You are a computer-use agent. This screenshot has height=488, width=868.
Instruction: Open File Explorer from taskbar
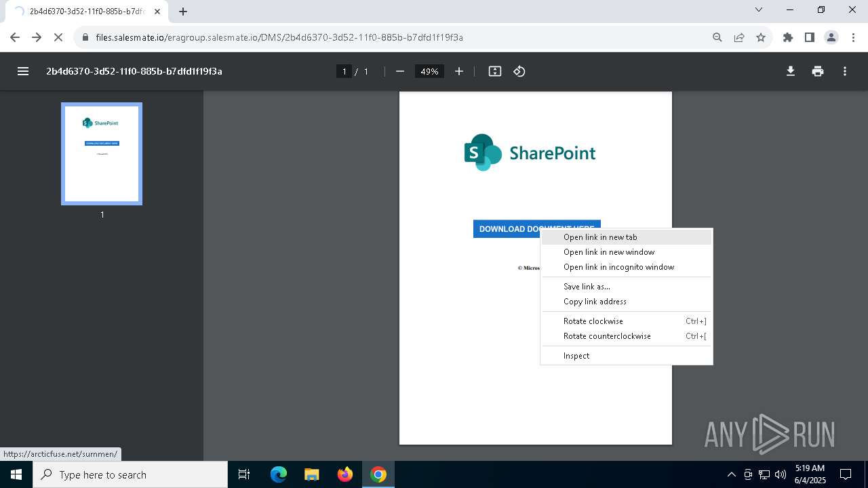click(312, 474)
